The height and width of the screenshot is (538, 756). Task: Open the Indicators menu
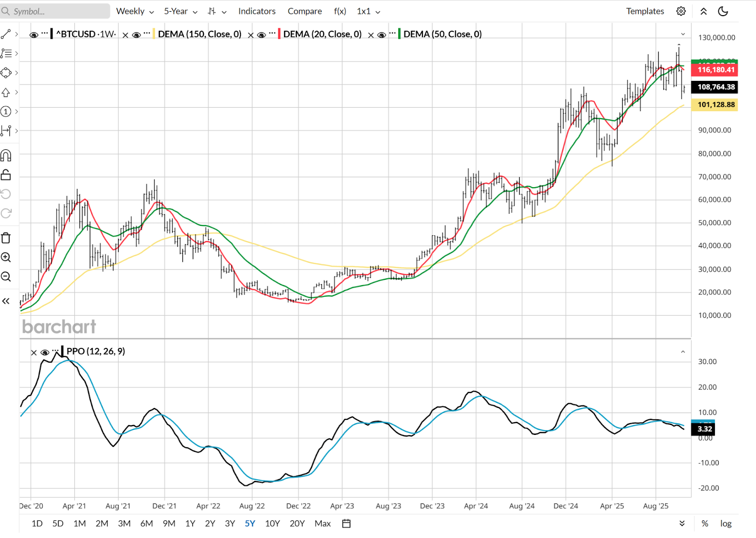257,11
